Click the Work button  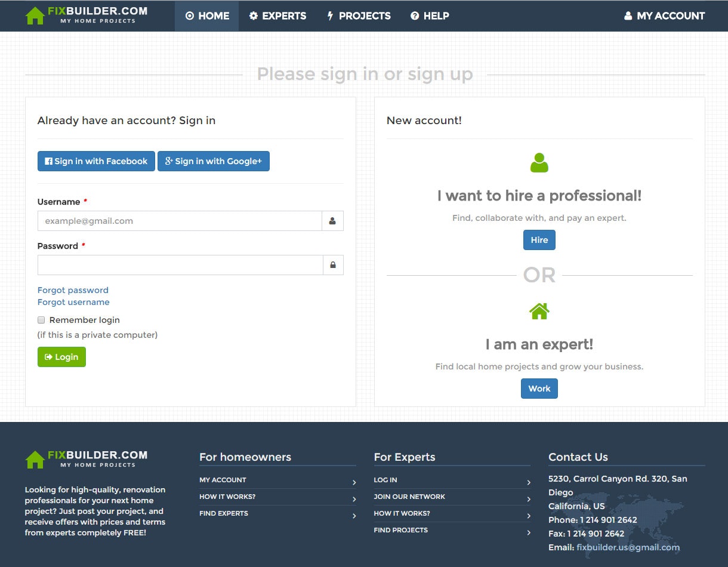coord(539,389)
